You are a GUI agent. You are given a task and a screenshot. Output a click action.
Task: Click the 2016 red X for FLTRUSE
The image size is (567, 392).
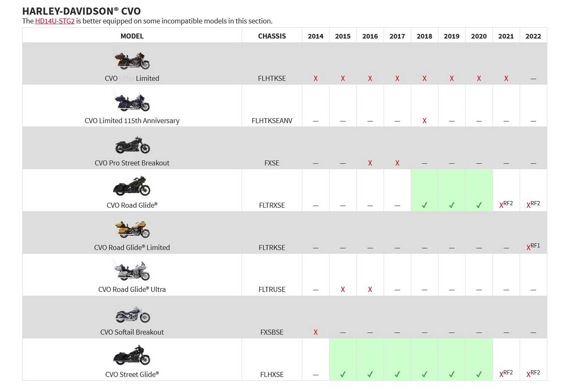(x=370, y=289)
